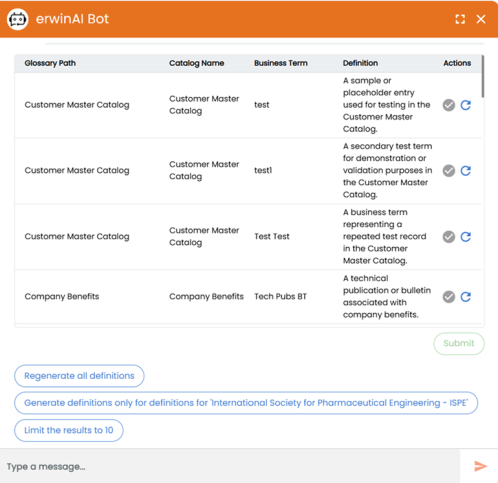498x483 pixels.
Task: Toggle accept checkmark for 'test' row
Action: 449,105
